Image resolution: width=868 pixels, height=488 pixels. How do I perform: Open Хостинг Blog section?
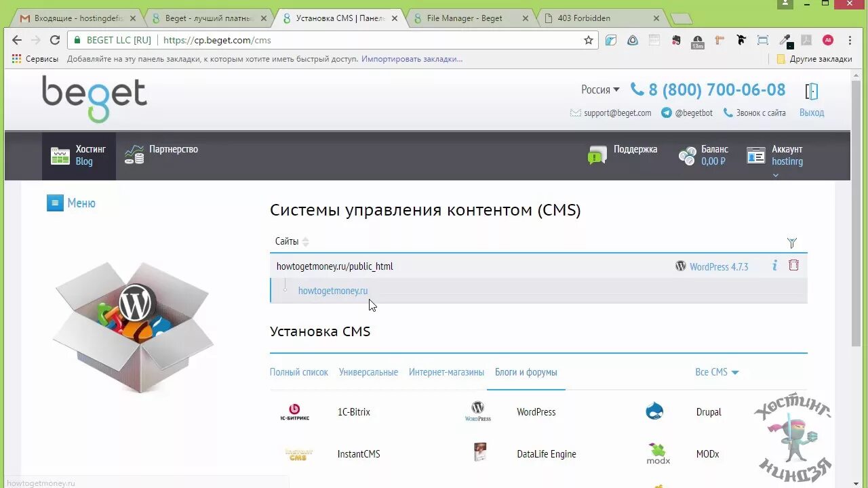click(x=79, y=155)
